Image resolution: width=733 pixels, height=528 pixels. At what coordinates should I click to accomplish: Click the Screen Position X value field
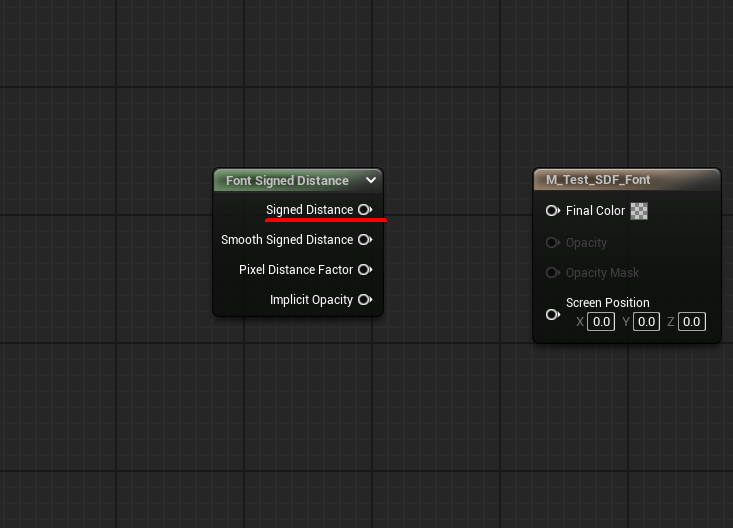pos(600,322)
